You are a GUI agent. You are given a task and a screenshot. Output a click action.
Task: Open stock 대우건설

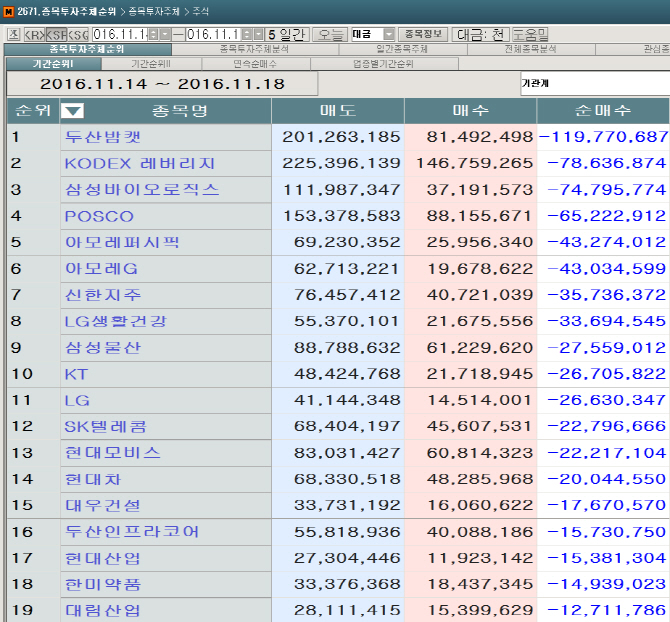[x=103, y=505]
